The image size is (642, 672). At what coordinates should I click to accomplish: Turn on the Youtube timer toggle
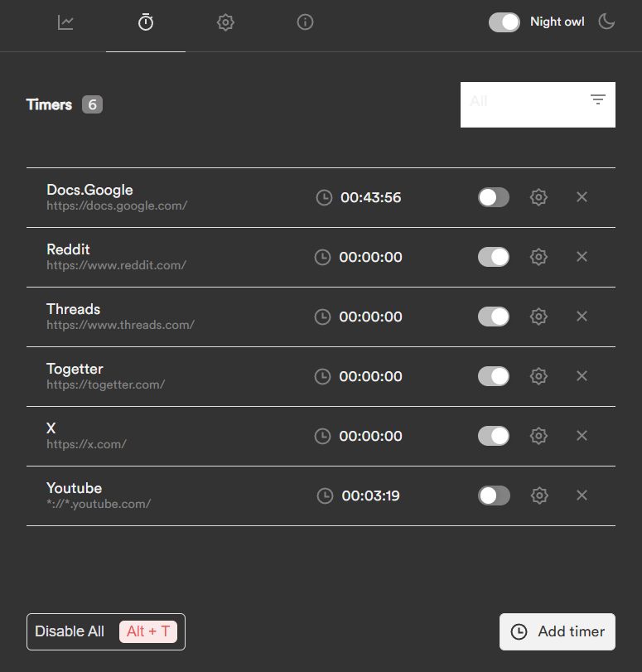pos(494,496)
